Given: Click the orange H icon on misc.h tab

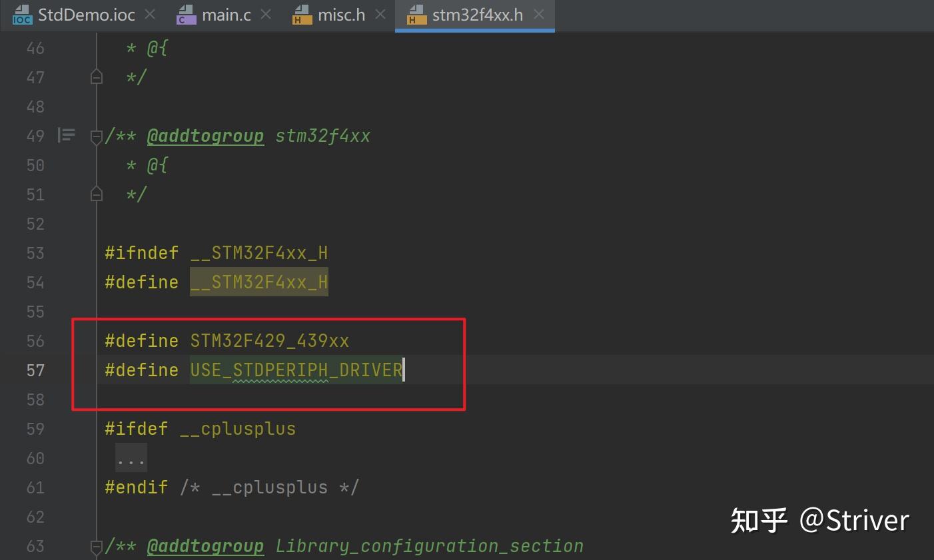Looking at the screenshot, I should 301,15.
